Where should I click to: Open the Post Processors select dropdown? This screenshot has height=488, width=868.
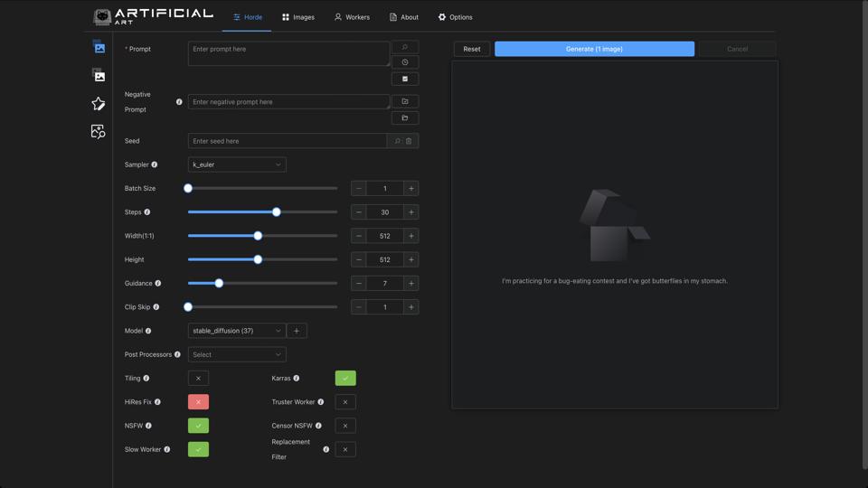tap(237, 355)
